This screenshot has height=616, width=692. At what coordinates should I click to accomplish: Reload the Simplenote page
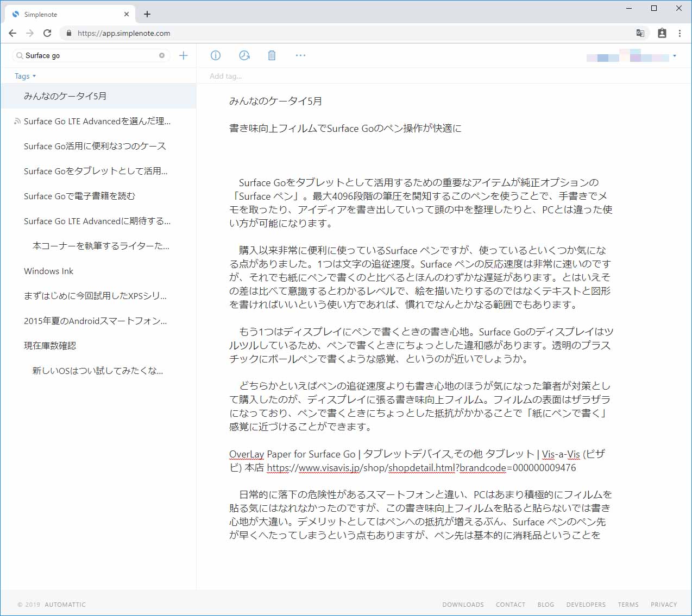coord(47,33)
